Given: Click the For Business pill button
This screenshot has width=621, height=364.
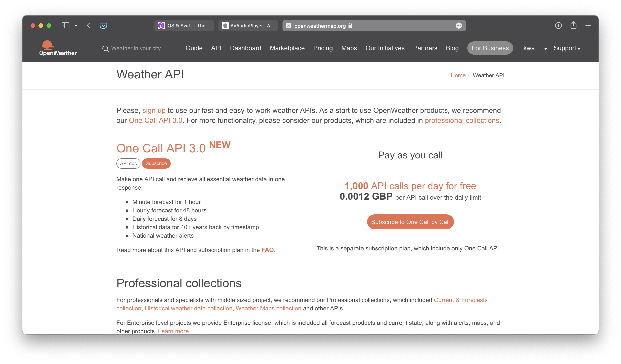Looking at the screenshot, I should 490,48.
